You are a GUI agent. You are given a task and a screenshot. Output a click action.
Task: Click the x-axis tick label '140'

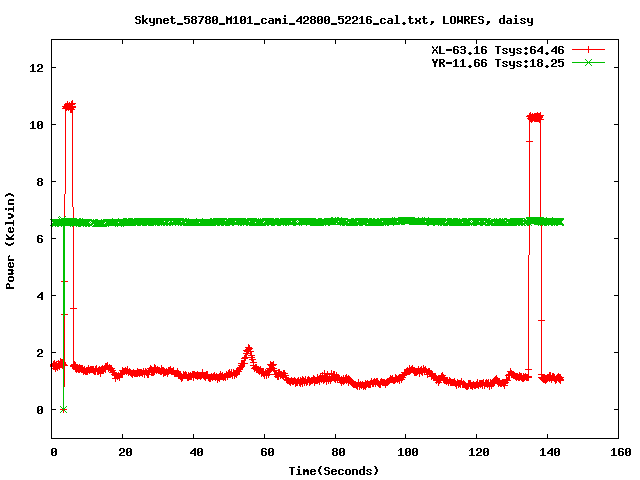coord(550,452)
